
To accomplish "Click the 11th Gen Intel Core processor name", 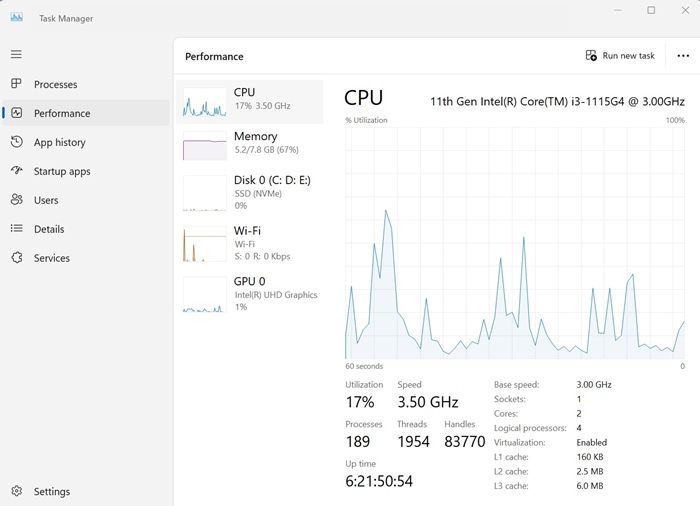I will [557, 101].
